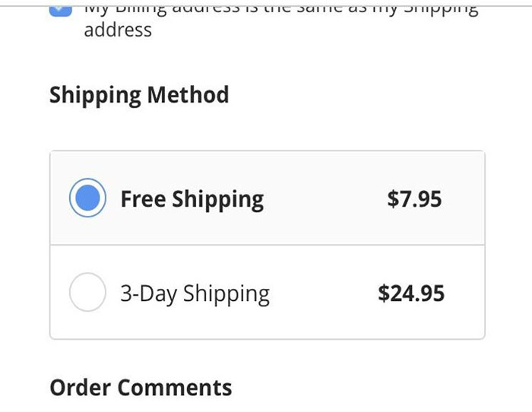Click the Free Shipping label text

pos(192,199)
